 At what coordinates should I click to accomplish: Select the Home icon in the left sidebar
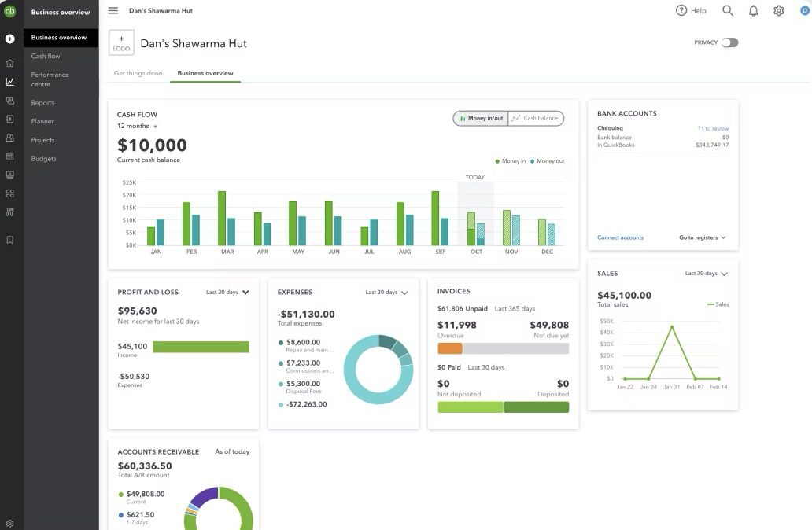8,61
